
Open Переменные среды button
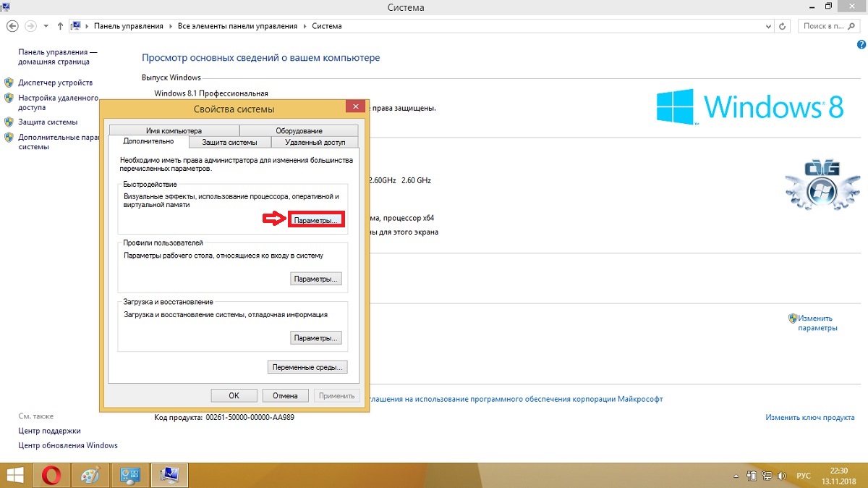click(x=307, y=367)
